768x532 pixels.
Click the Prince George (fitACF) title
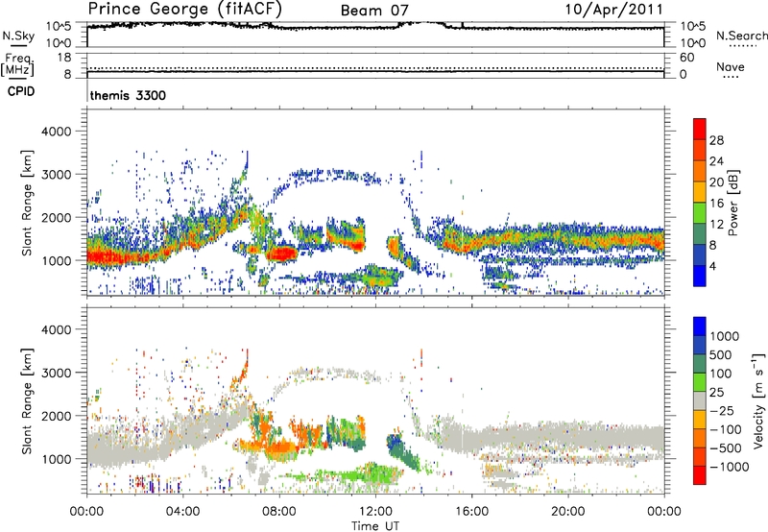tap(184, 10)
